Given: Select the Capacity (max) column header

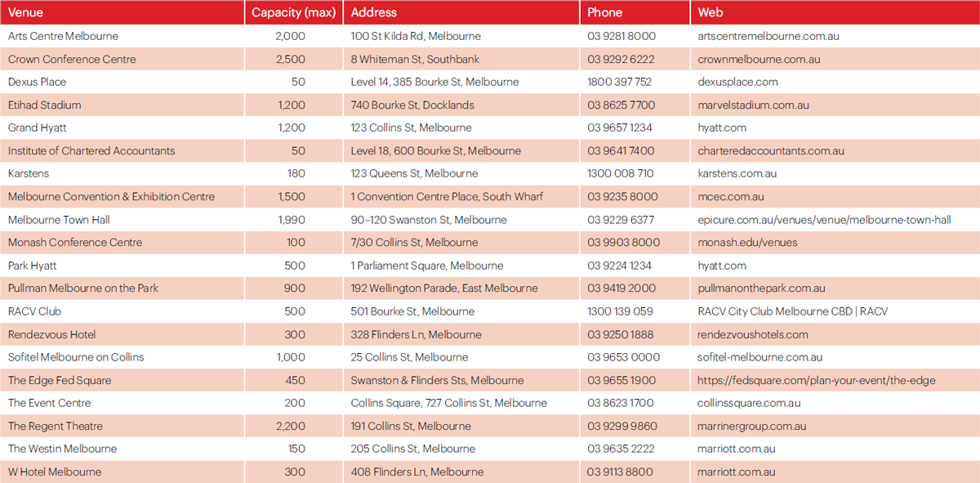Looking at the screenshot, I should (293, 12).
